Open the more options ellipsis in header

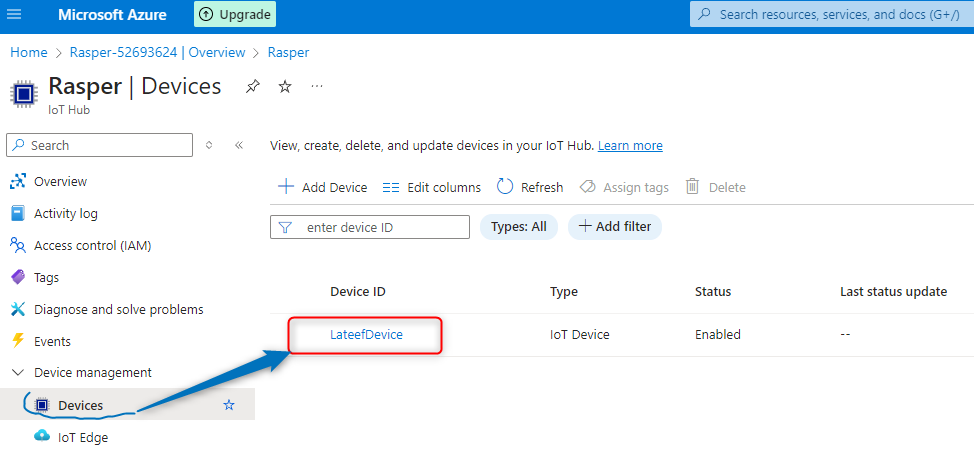317,87
